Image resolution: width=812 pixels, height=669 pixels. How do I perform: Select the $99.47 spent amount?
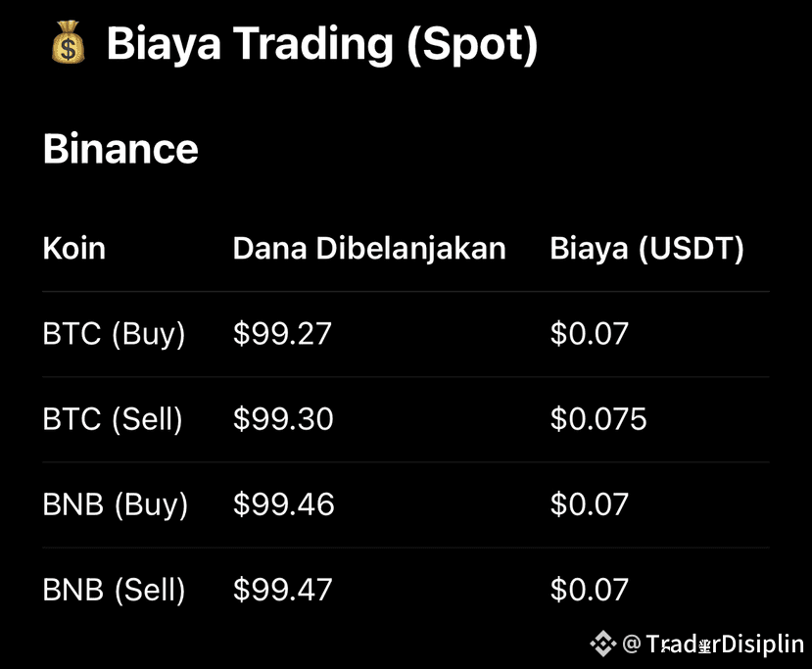coord(283,590)
